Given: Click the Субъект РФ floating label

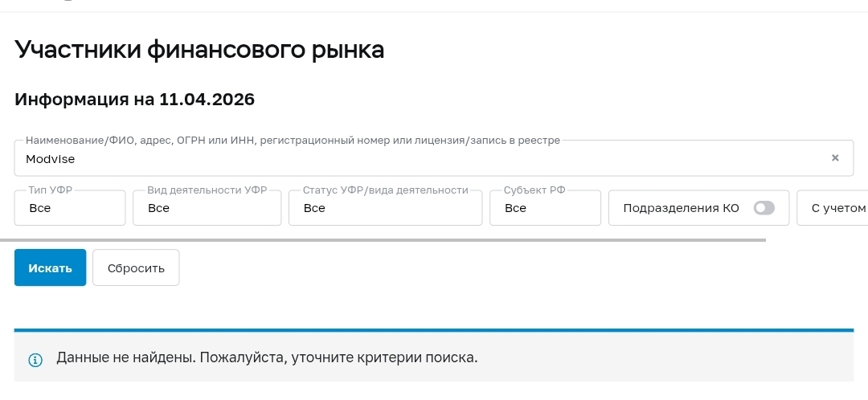Looking at the screenshot, I should click(534, 190).
